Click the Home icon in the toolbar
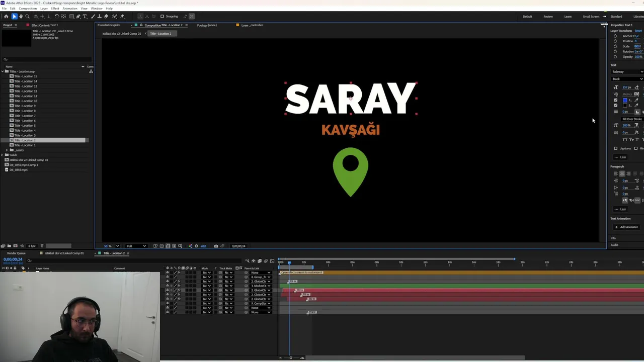644x362 pixels. click(x=6, y=16)
